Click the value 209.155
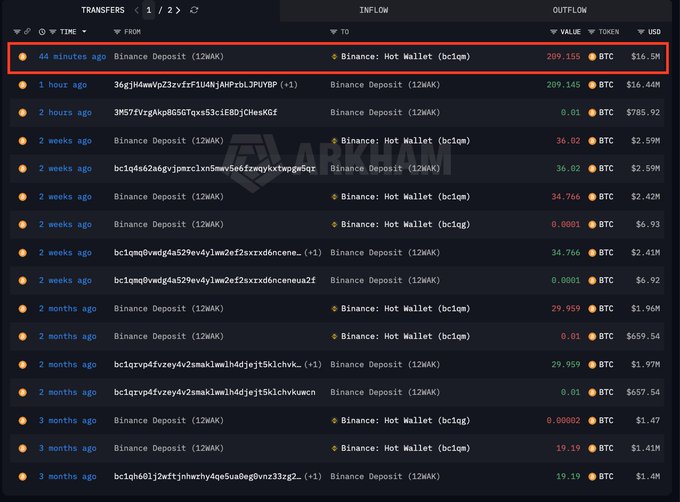Viewport: 680px width, 502px height. pos(563,56)
